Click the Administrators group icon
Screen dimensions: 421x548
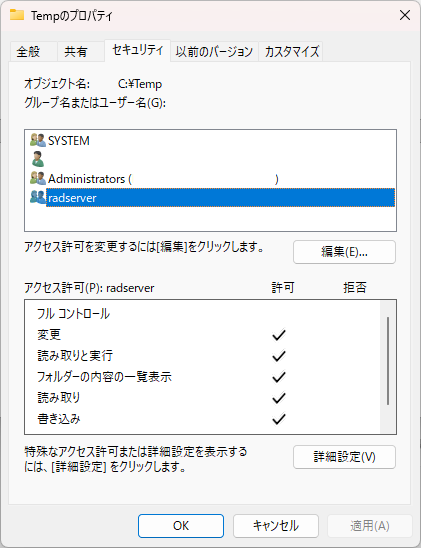(38, 179)
